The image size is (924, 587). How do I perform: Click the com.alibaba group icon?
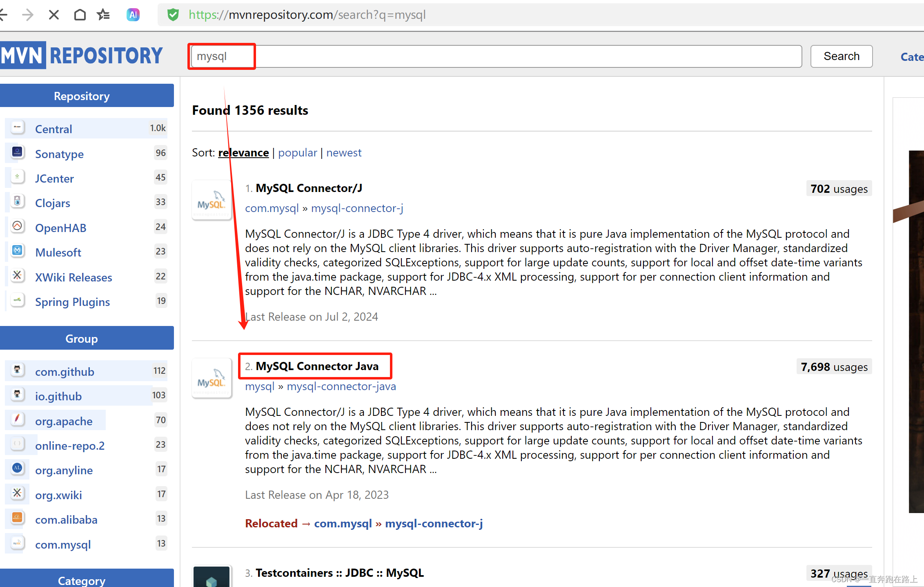point(17,518)
